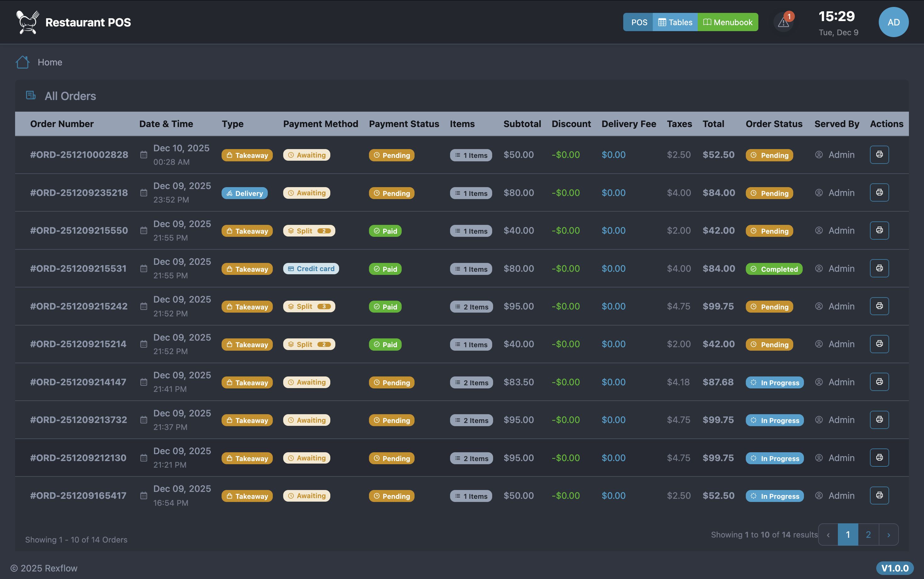The image size is (924, 579).
Task: Click the alert notification bell icon
Action: (x=783, y=23)
